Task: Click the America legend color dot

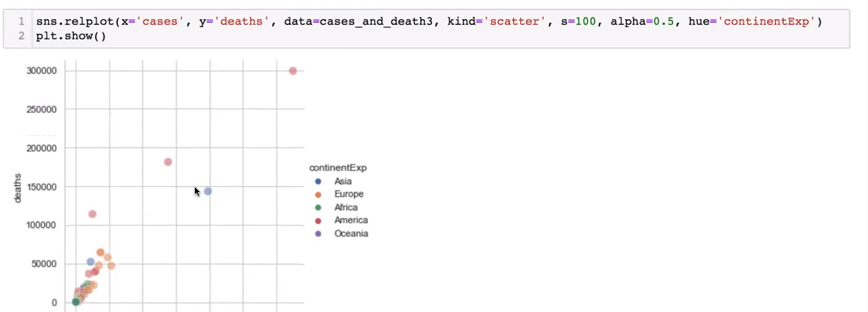Action: click(318, 220)
